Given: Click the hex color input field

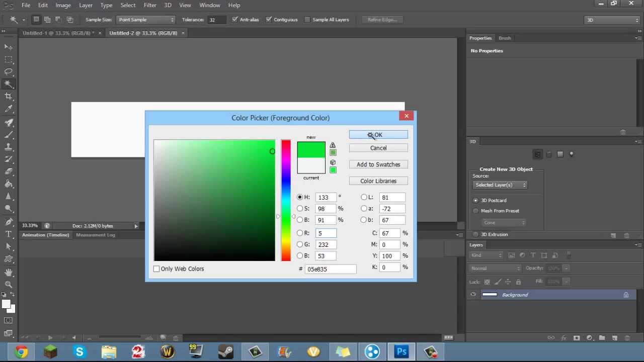Looking at the screenshot, I should click(x=331, y=269).
